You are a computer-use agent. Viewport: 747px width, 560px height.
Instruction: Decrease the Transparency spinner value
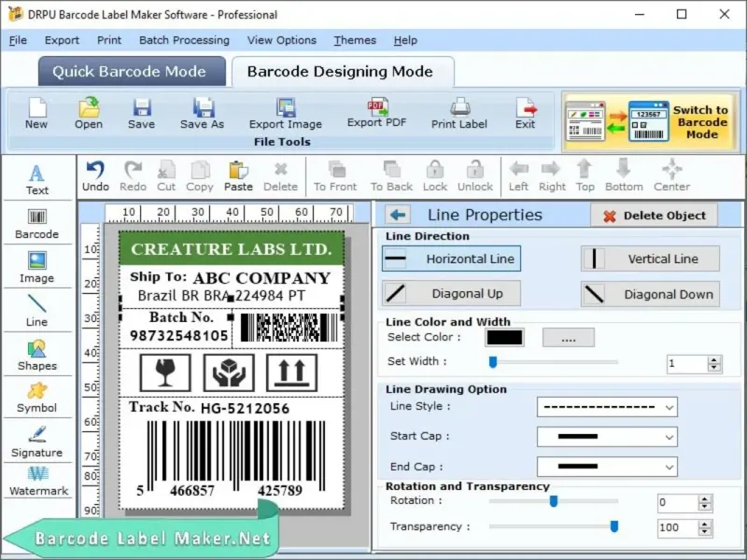point(705,532)
